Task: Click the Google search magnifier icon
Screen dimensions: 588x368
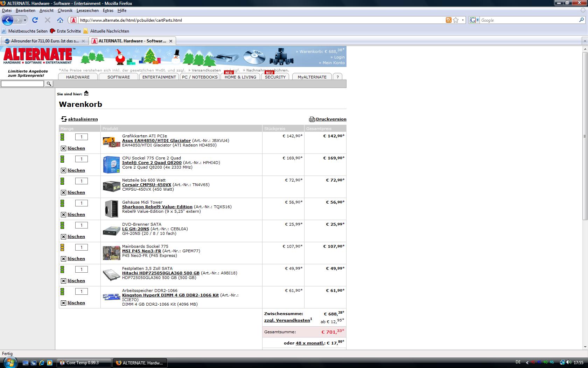Action: point(582,20)
